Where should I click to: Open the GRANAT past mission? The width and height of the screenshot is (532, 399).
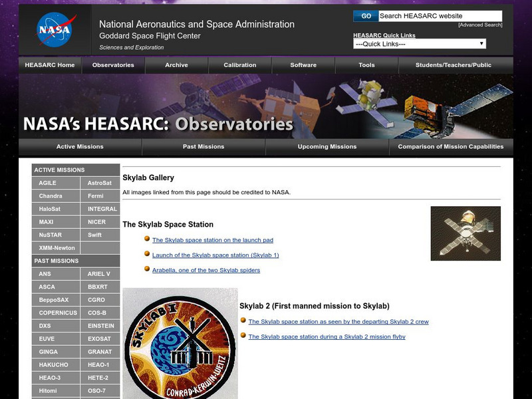[100, 352]
